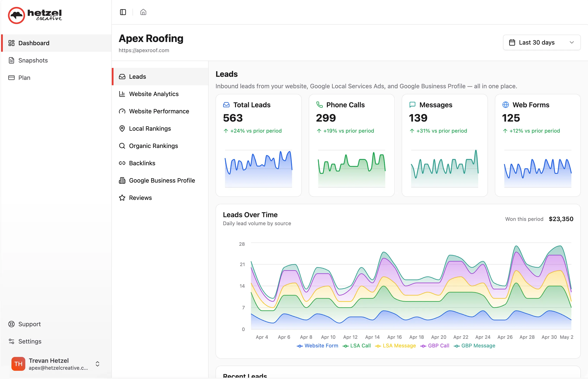Click the Snapshots document icon
The width and height of the screenshot is (588, 379).
tap(11, 60)
